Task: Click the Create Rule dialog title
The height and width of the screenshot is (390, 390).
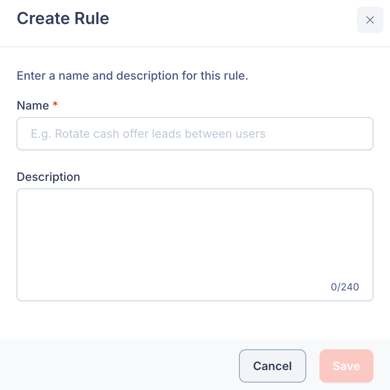Action: tap(63, 18)
